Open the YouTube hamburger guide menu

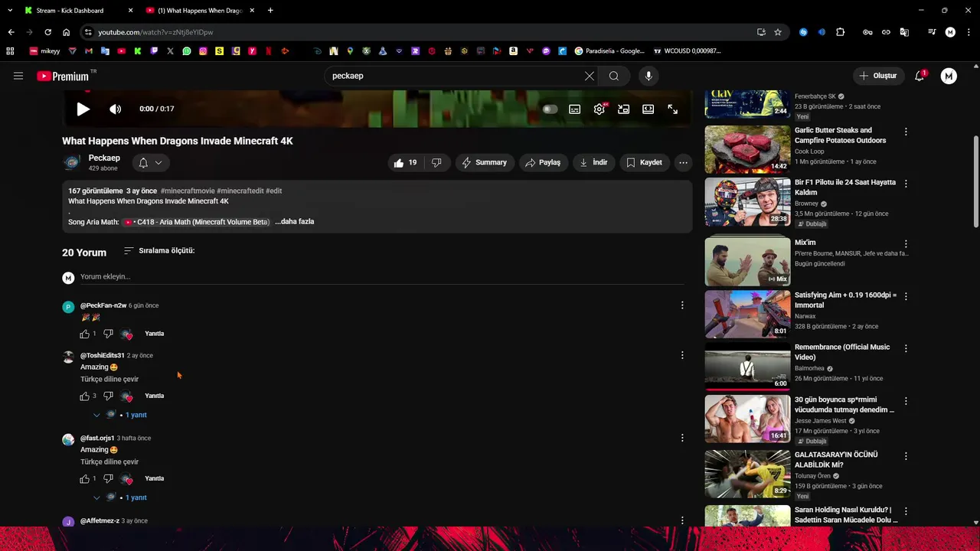pos(18,76)
